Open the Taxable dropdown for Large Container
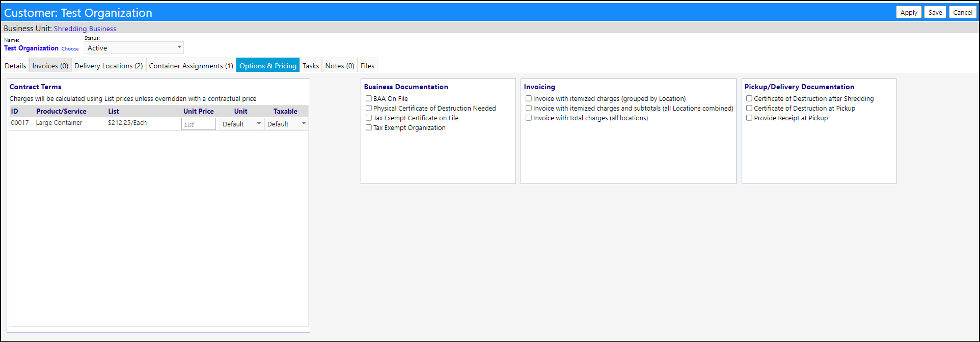The image size is (980, 342). (286, 124)
